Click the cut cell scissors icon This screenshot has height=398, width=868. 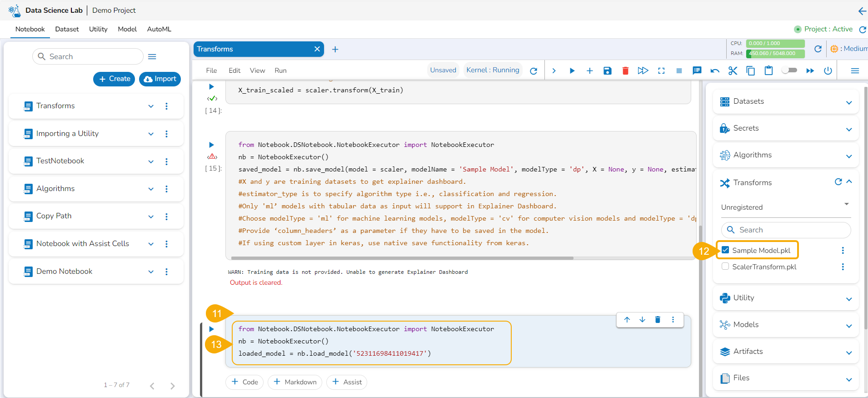point(733,71)
